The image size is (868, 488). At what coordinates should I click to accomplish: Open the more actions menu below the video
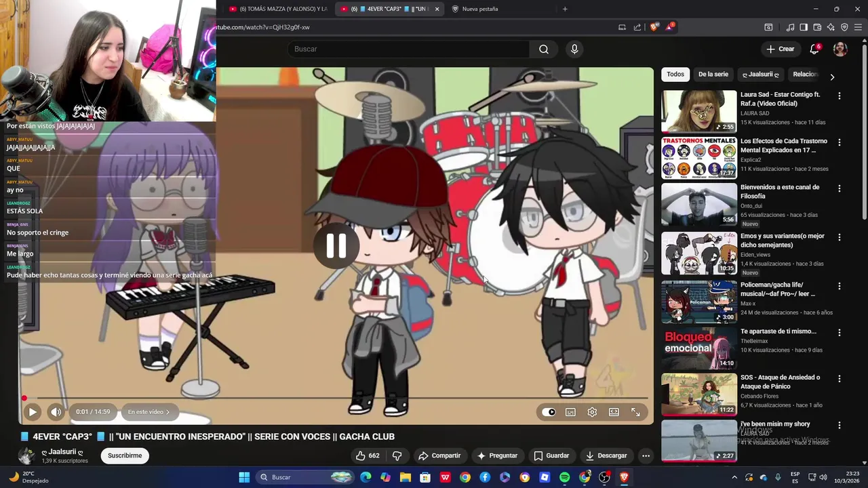(646, 455)
